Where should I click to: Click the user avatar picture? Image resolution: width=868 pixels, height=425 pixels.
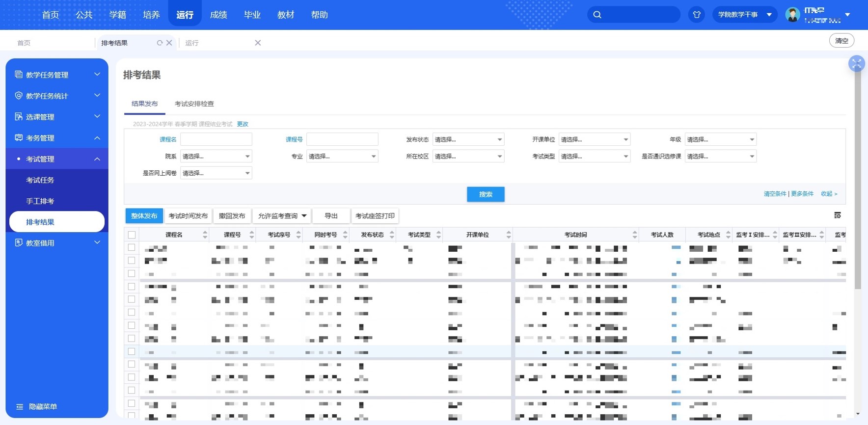click(x=792, y=15)
